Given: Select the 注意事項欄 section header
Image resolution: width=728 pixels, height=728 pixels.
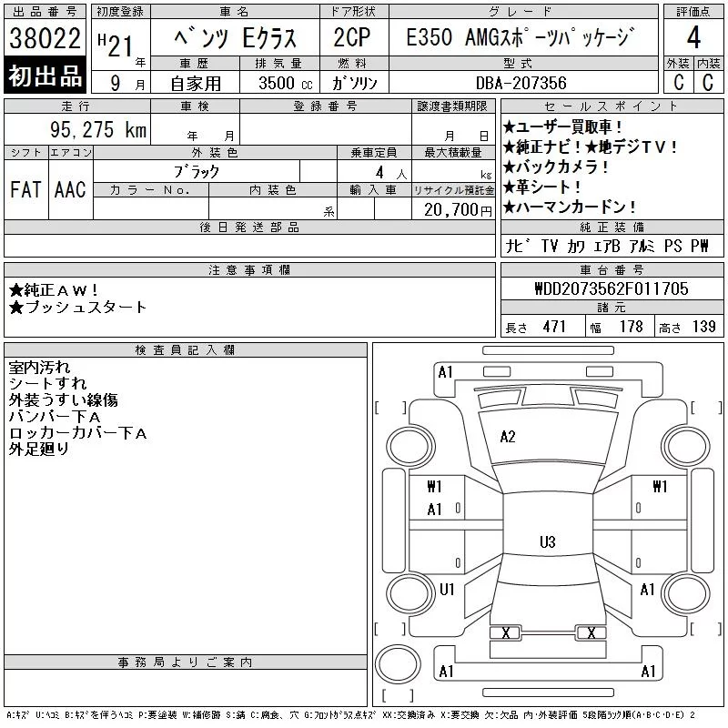Looking at the screenshot, I should point(249,269).
